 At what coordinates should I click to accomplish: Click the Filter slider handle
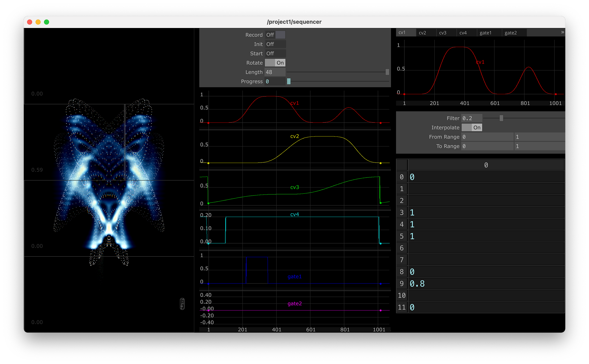pyautogui.click(x=501, y=118)
